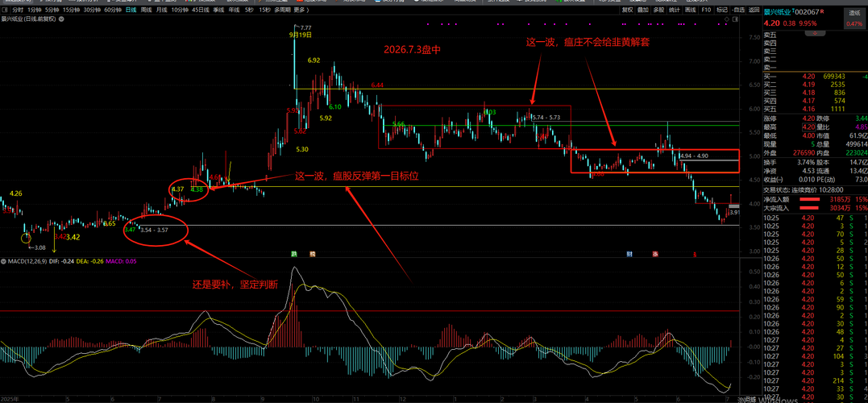Open the F10 company info
The height and width of the screenshot is (403, 868).
tap(706, 10)
